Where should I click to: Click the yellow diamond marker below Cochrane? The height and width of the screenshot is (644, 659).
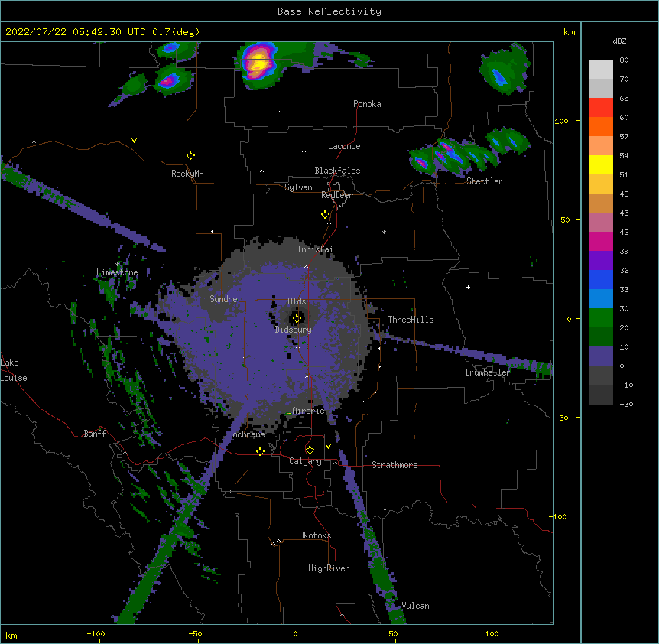click(x=260, y=451)
